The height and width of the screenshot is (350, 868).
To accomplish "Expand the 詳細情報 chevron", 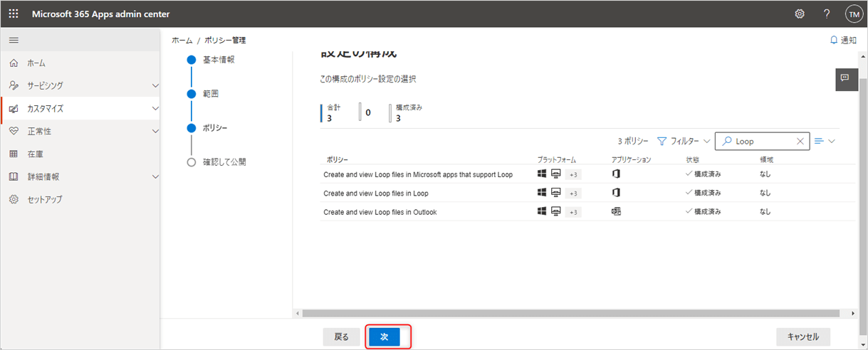I will pos(155,177).
